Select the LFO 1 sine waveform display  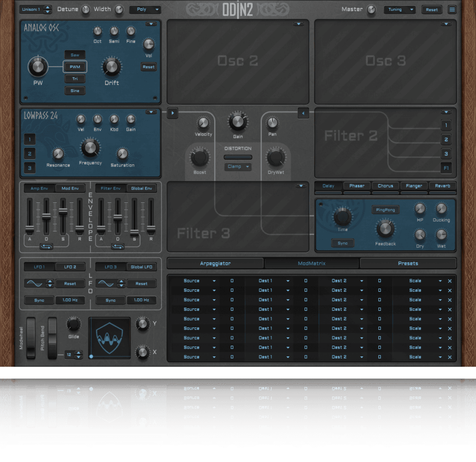click(34, 283)
